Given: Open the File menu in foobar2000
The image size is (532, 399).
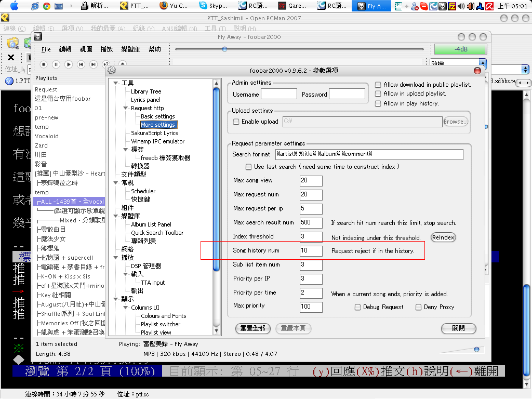Looking at the screenshot, I should coord(46,49).
